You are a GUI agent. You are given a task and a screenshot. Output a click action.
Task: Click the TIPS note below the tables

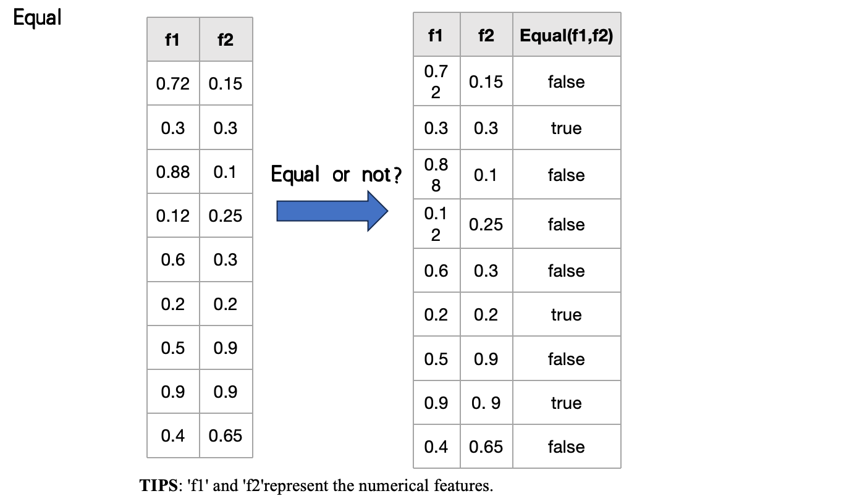click(x=316, y=485)
